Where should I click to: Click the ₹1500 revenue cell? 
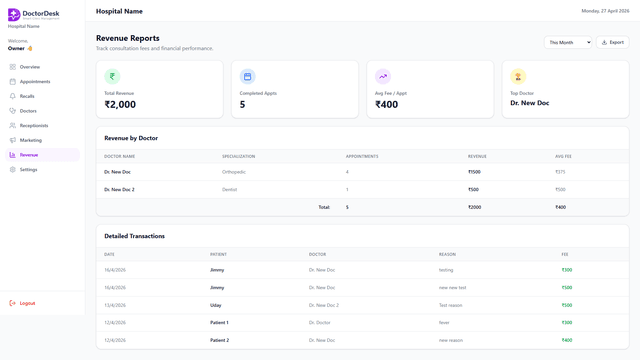[474, 172]
